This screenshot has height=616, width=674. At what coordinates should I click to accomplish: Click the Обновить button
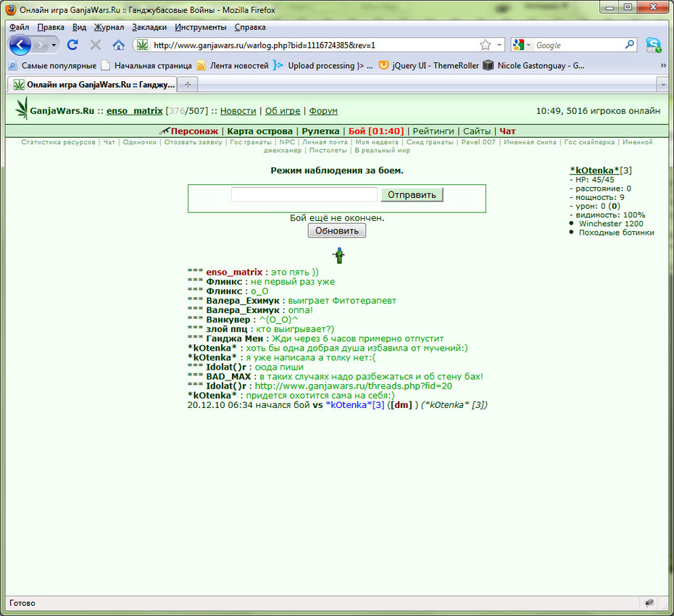coord(337,231)
